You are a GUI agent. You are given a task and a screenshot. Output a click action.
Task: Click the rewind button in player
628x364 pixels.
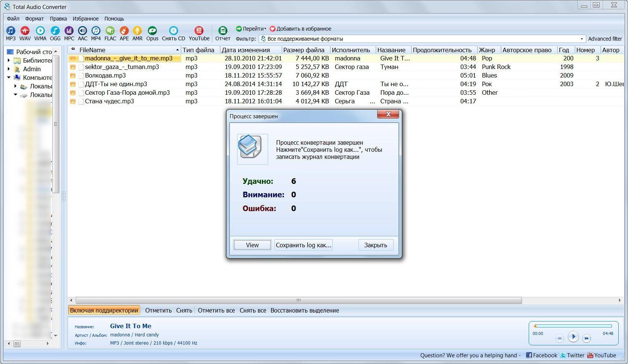(x=559, y=338)
